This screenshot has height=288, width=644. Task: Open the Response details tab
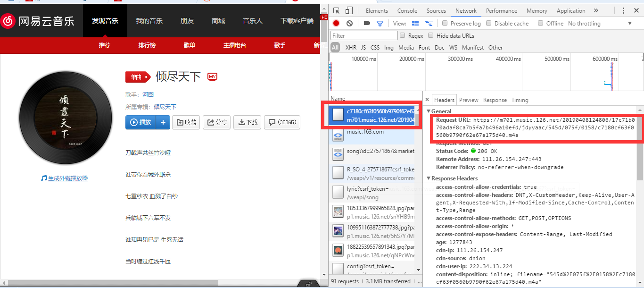click(495, 100)
